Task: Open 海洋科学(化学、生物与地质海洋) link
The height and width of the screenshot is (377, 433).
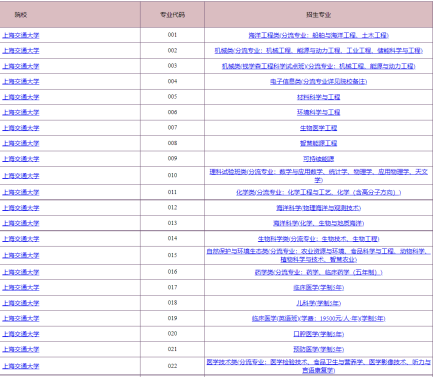Action: tap(318, 223)
